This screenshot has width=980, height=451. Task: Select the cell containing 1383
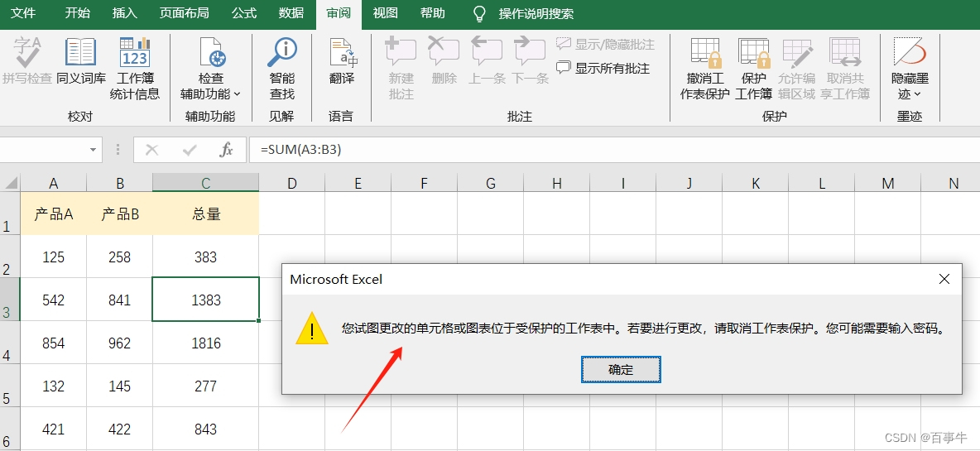pos(205,300)
